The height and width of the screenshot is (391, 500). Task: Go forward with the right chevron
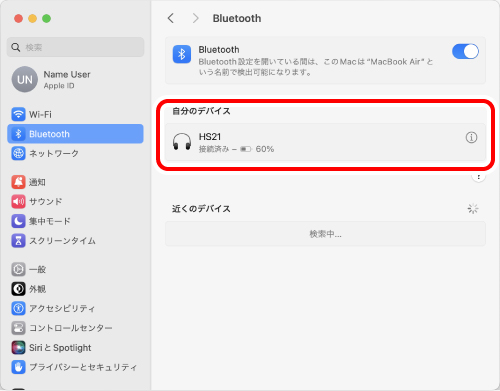click(x=195, y=18)
